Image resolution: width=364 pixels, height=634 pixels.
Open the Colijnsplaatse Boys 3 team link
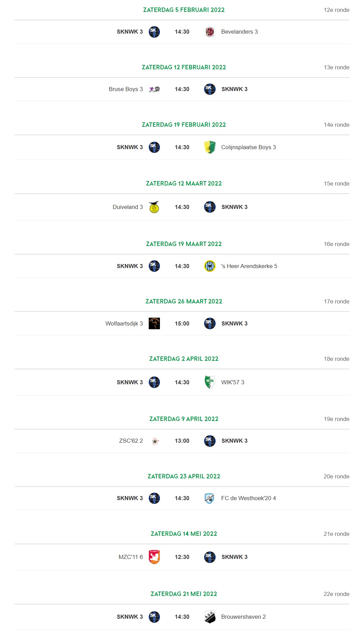pos(249,147)
